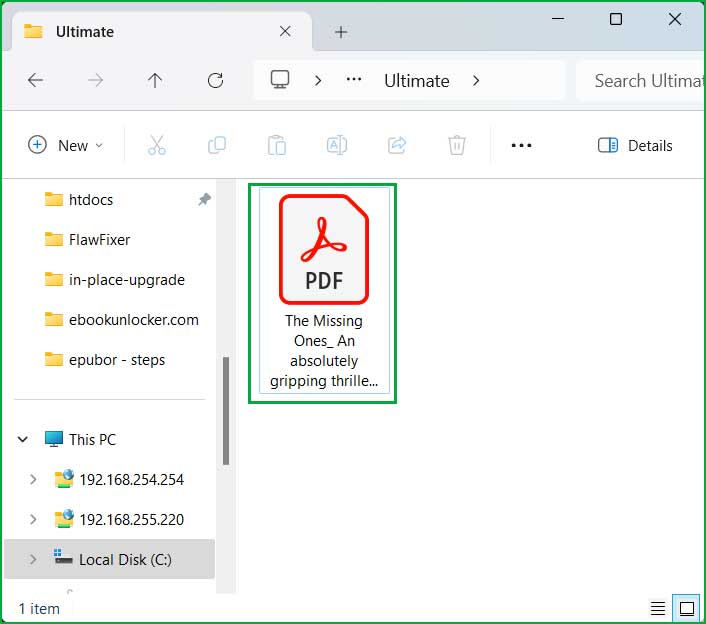Expand 192.168.254.254 network location
The height and width of the screenshot is (624, 706).
pyautogui.click(x=33, y=479)
